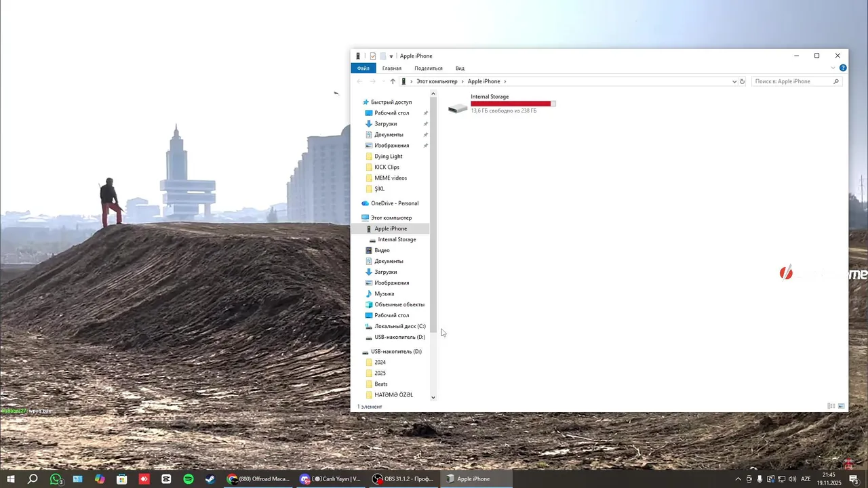Viewport: 868px width, 488px height.
Task: Show hidden system tray icons
Action: click(x=738, y=479)
